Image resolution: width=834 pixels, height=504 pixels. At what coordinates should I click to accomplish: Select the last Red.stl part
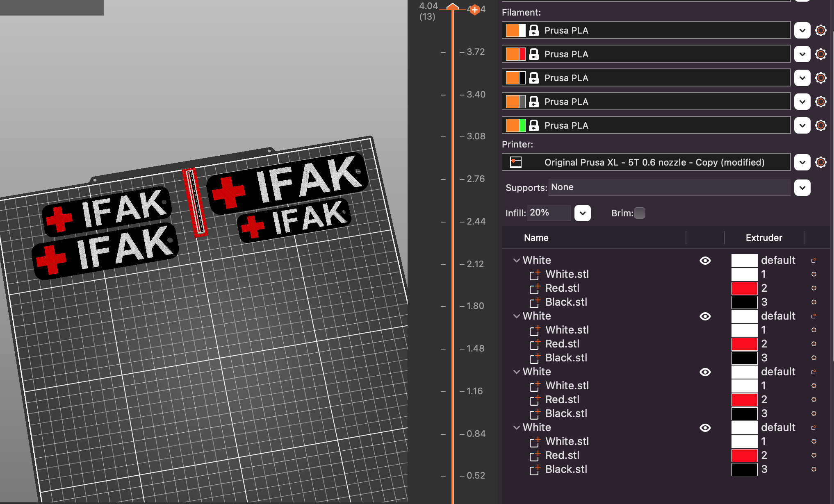pos(562,455)
